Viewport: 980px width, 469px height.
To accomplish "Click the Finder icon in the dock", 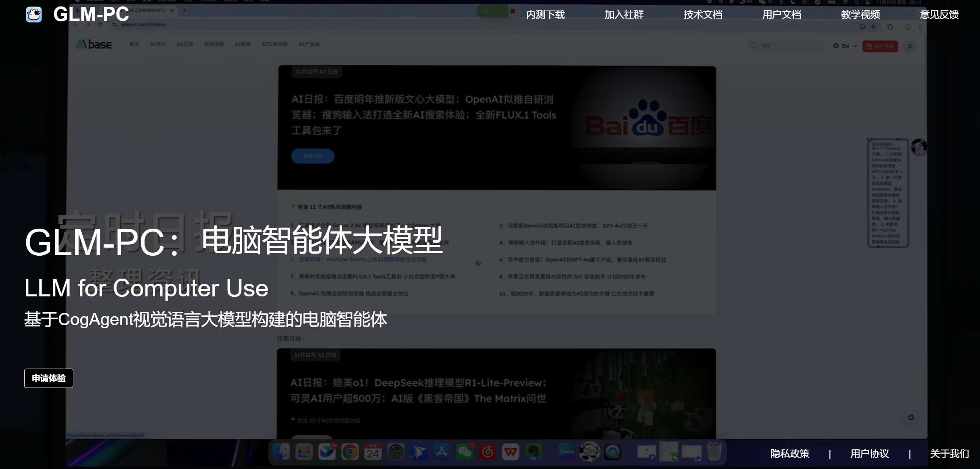I will pyautogui.click(x=281, y=452).
